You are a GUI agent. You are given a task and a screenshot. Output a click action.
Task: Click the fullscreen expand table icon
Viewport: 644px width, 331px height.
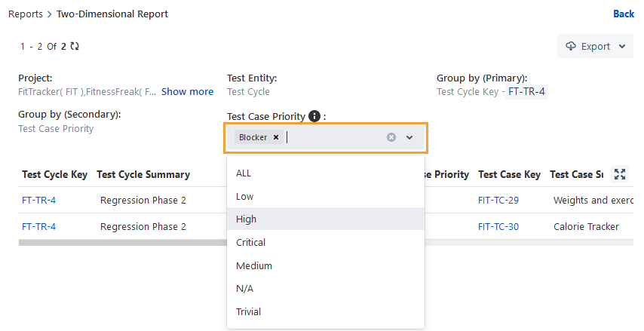point(620,174)
